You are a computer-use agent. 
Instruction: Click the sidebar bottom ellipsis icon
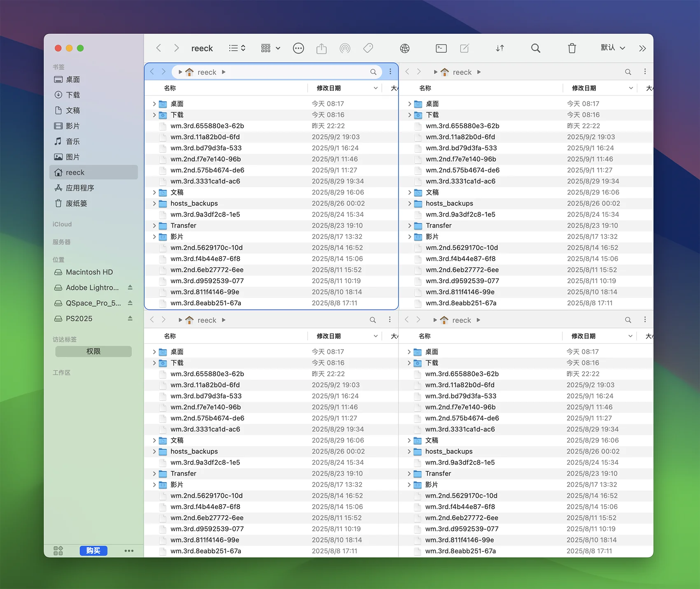coord(129,551)
